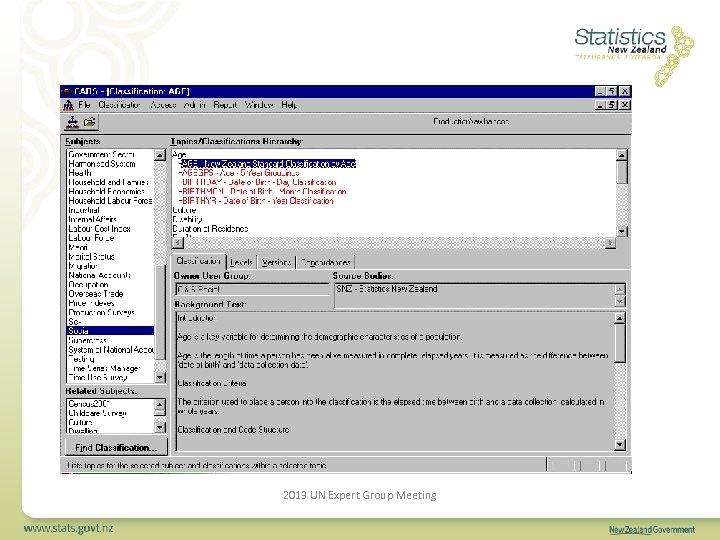The height and width of the screenshot is (540, 720).
Task: Click Source Bodies scroll down arrow
Action: tap(619, 302)
